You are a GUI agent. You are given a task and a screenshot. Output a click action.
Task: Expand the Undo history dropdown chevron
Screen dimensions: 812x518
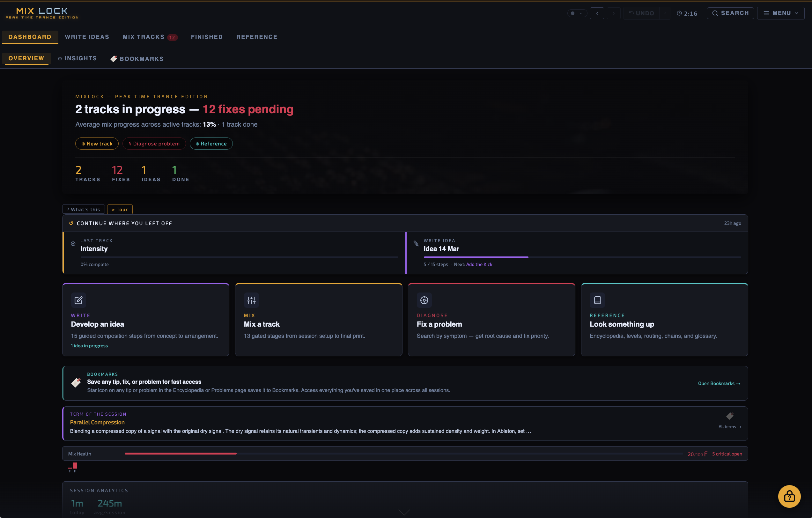tap(665, 13)
